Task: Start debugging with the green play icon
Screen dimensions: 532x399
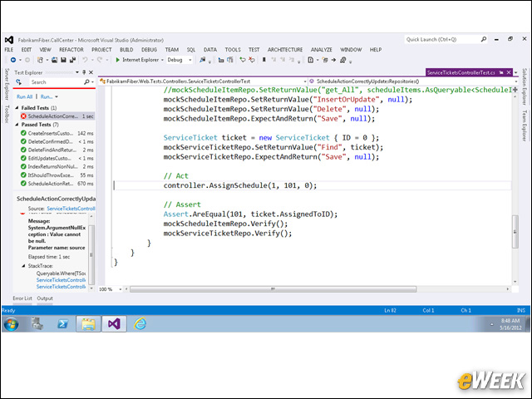Action: 118,60
